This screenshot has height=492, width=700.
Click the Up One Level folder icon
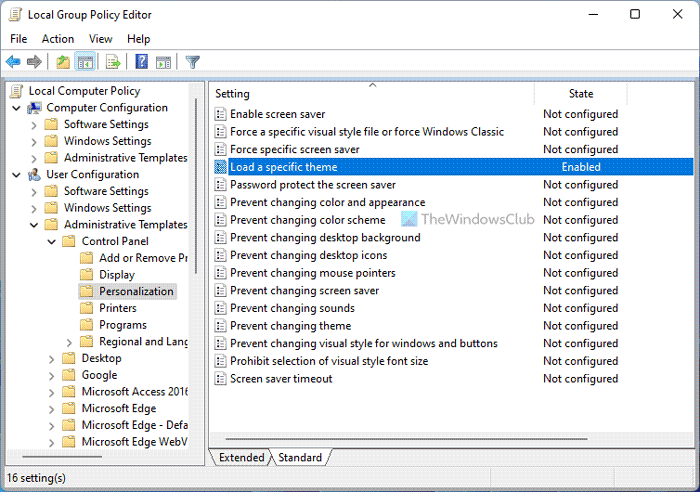coord(63,62)
